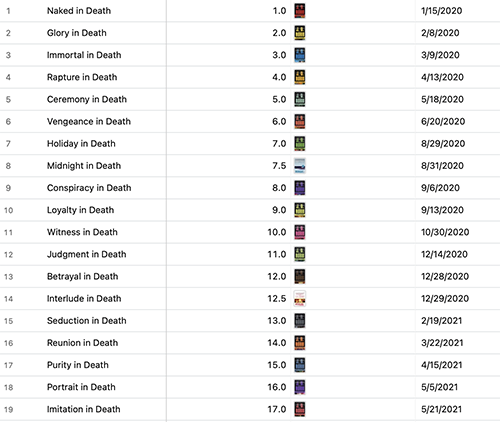Open the Portrait in Death purple cover thumbnail
Screen dimensions: 500x422
pos(300,387)
